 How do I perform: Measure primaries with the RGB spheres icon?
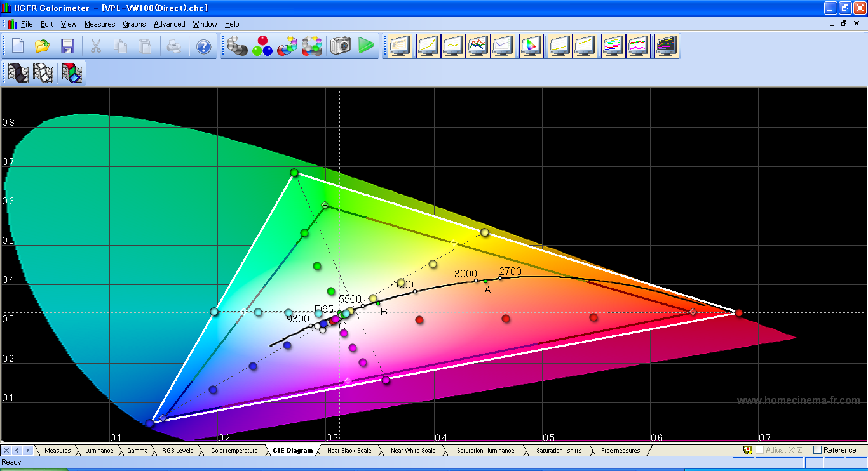[x=262, y=46]
